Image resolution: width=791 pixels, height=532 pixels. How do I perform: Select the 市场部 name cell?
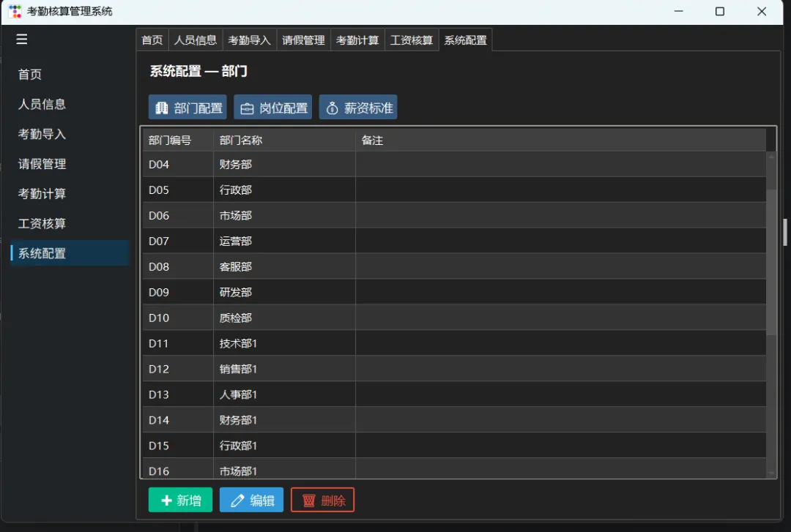(284, 215)
